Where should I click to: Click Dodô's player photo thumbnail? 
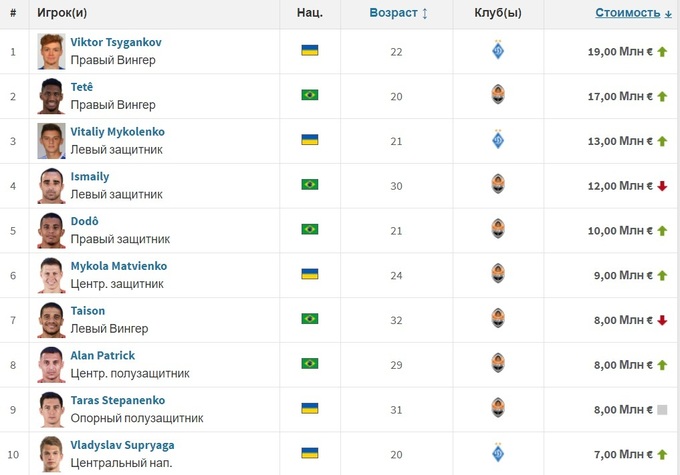point(51,230)
